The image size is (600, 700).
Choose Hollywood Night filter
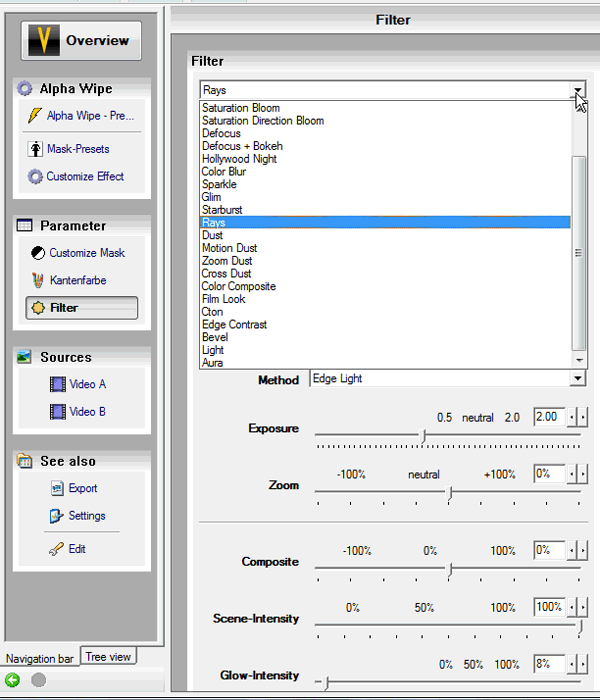click(239, 159)
